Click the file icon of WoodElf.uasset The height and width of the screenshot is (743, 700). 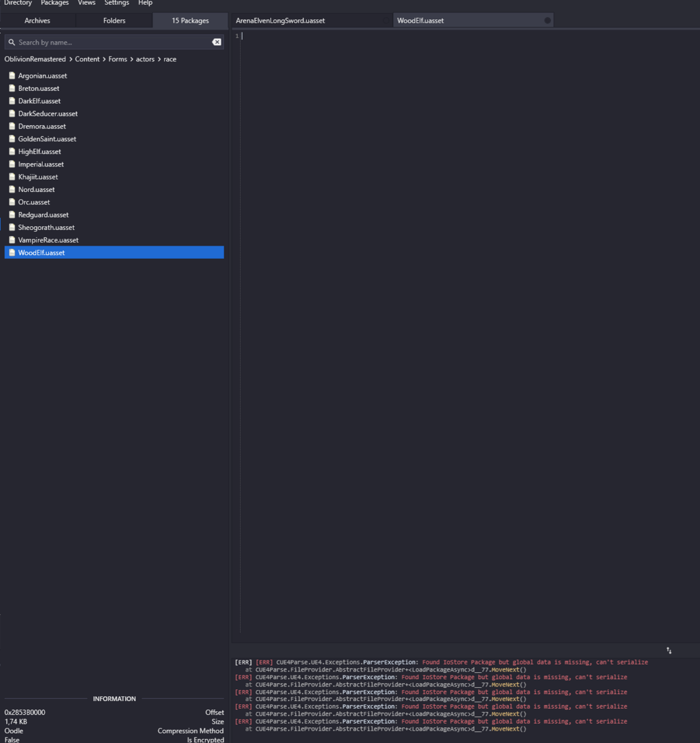pyautogui.click(x=12, y=252)
